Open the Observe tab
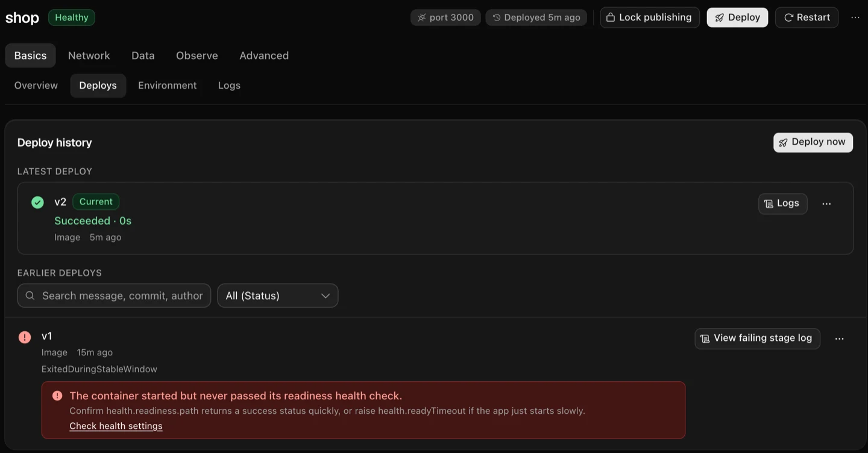The image size is (868, 453). [197, 55]
